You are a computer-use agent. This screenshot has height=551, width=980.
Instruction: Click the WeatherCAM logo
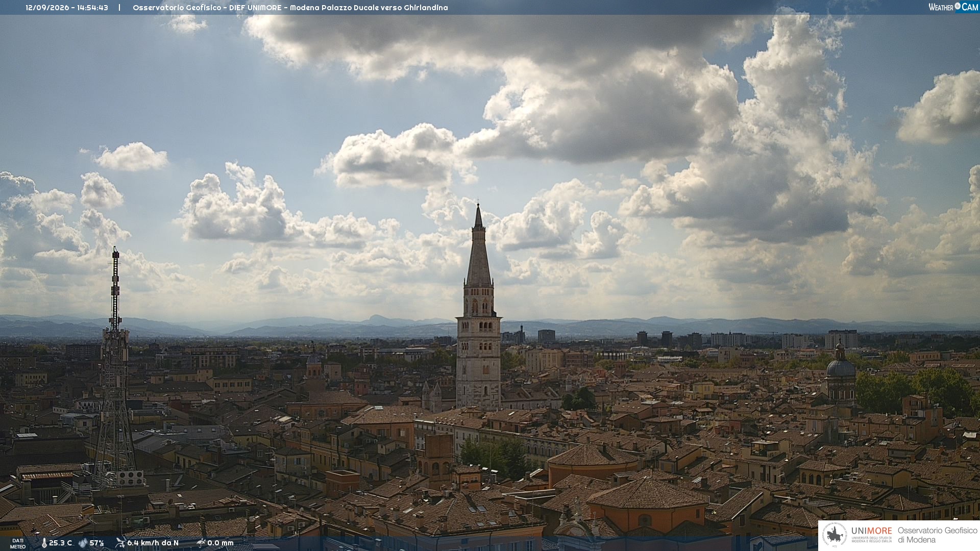[x=953, y=7]
